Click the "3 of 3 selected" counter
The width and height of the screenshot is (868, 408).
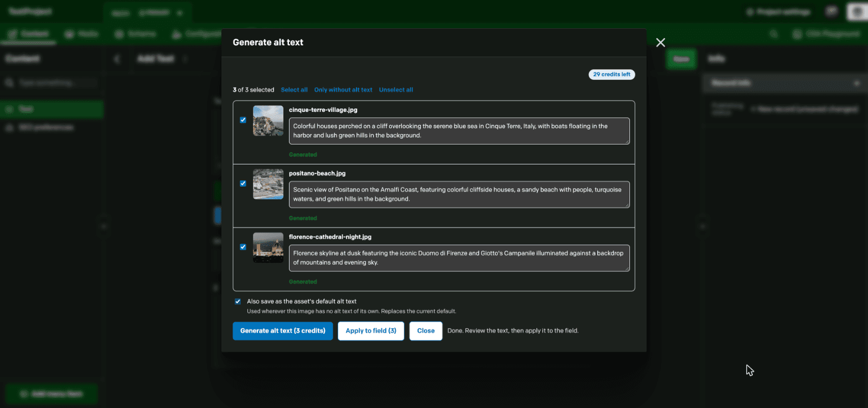click(254, 90)
